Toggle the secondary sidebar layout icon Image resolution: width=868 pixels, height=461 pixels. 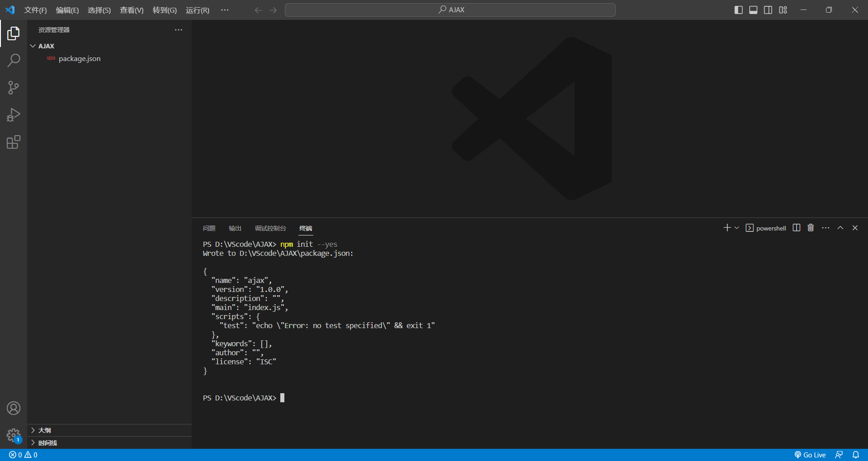(x=768, y=10)
